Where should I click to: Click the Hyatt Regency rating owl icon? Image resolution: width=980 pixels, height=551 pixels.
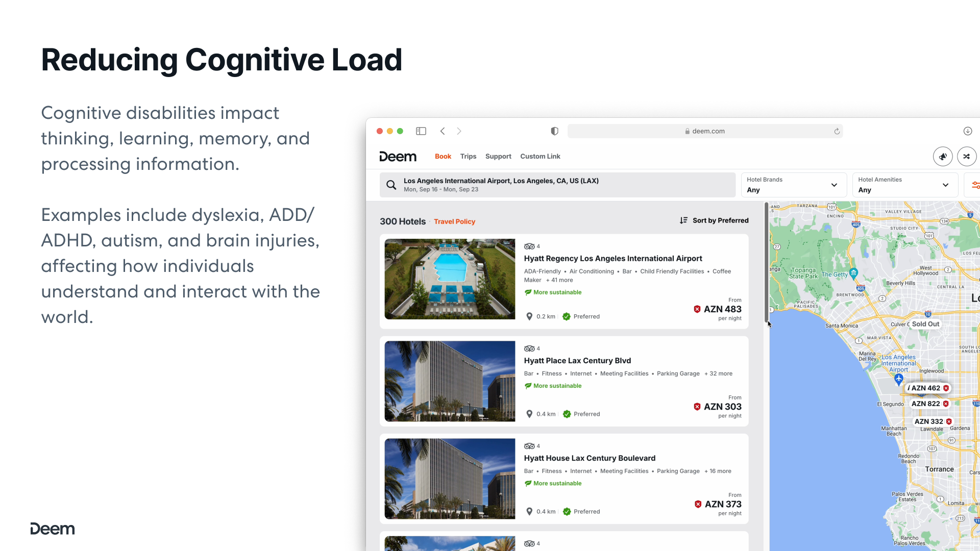coord(529,246)
